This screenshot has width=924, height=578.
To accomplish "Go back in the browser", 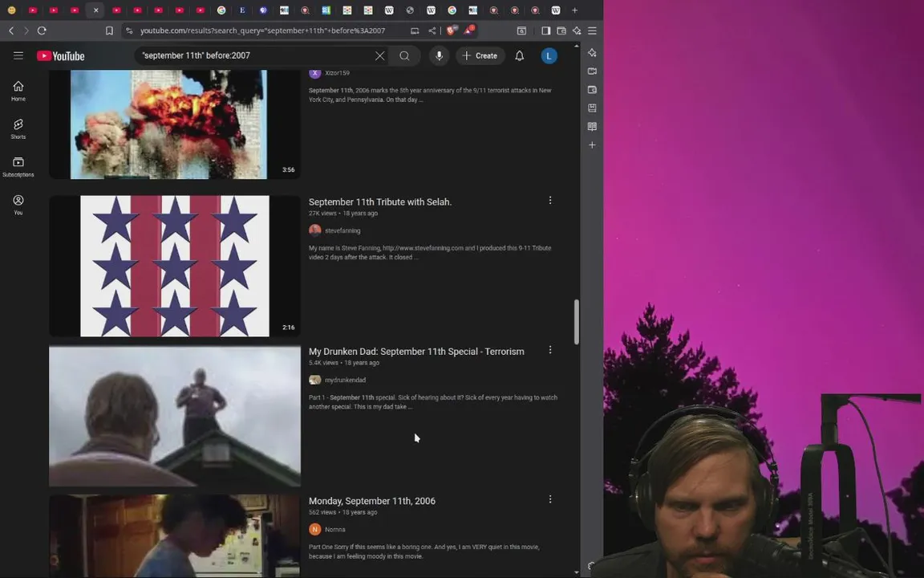I will pos(11,31).
